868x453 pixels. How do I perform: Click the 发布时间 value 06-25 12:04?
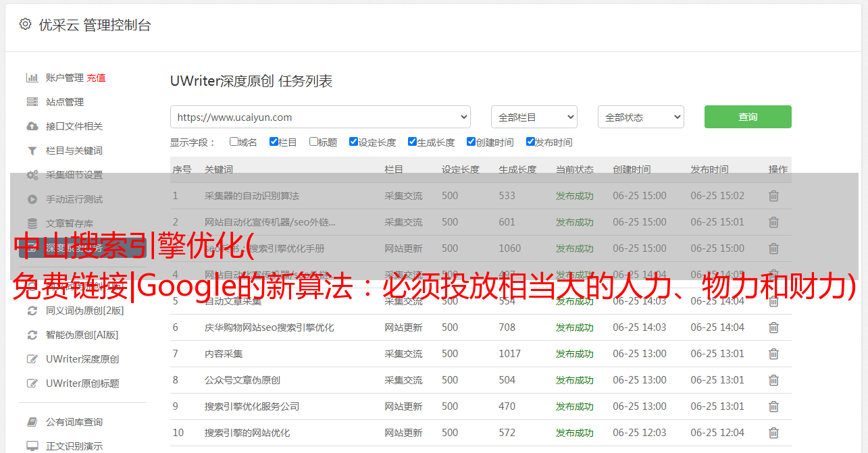pos(717,433)
